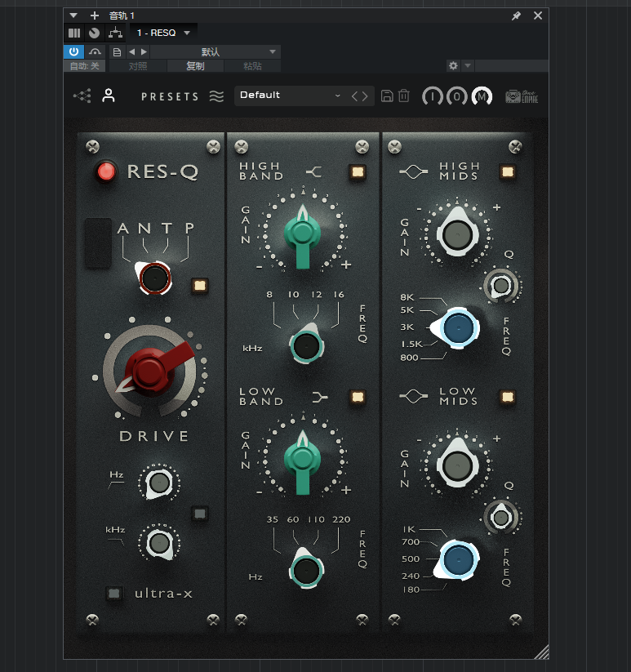Image resolution: width=631 pixels, height=672 pixels.
Task: Toggle the blue plugin power bypass button
Action: (73, 51)
